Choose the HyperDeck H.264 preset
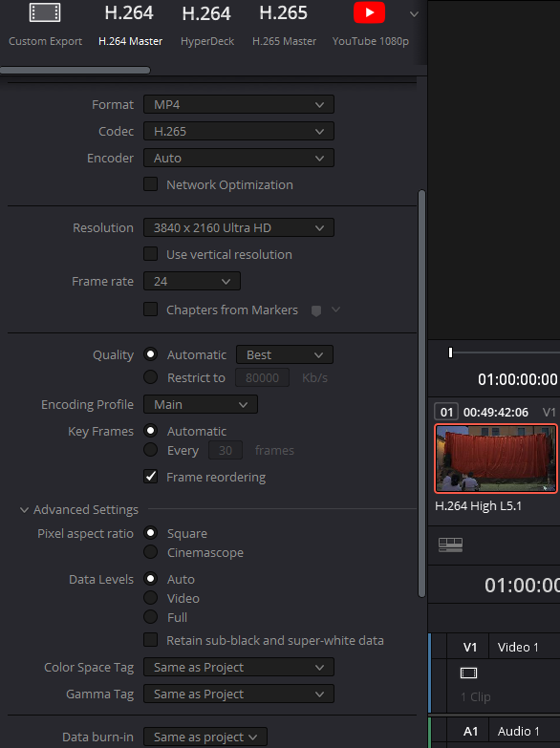The image size is (560, 748). click(x=207, y=24)
